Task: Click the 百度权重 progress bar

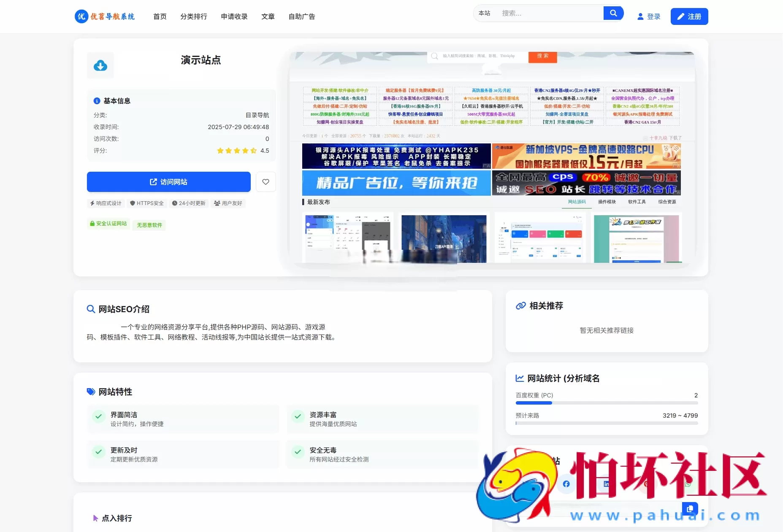Action: point(607,403)
